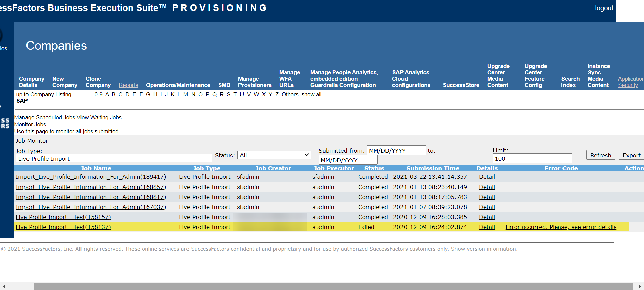
Task: Open Upgrade Center Feature Config
Action: (x=536, y=76)
